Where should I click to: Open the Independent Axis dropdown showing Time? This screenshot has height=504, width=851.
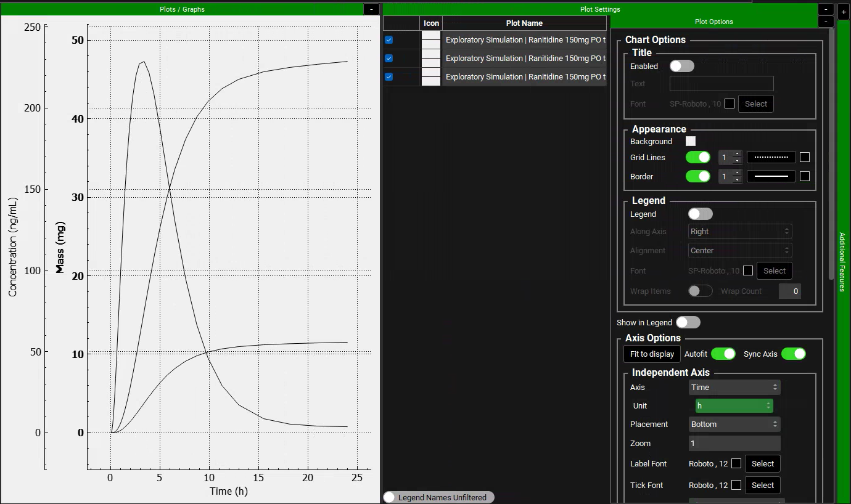pyautogui.click(x=734, y=388)
